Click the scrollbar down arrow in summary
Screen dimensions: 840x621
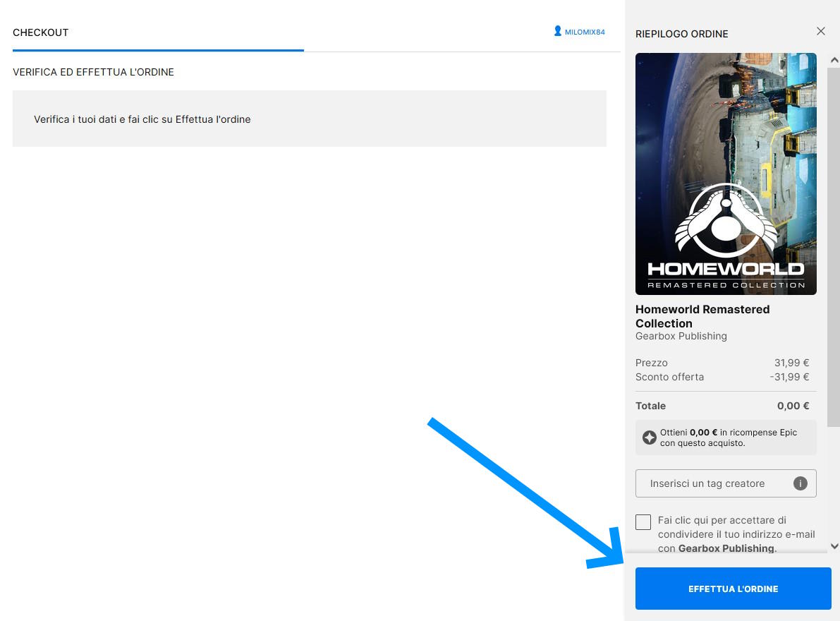(834, 546)
